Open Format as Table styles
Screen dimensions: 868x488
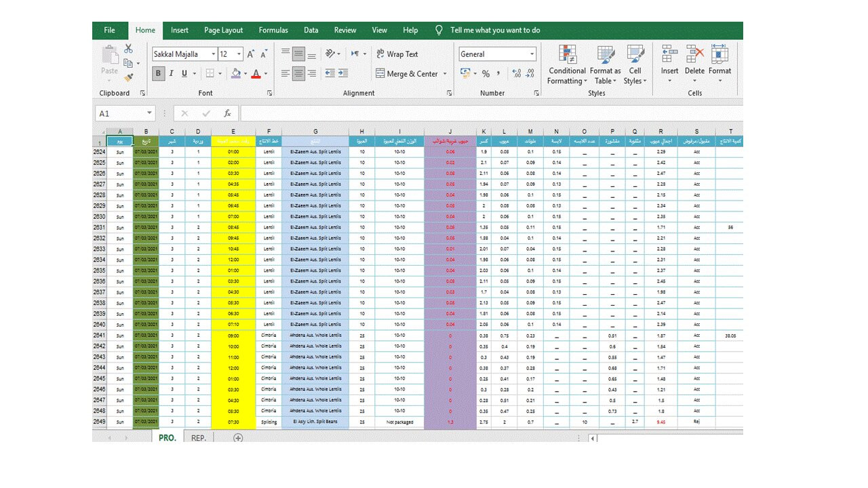point(604,66)
